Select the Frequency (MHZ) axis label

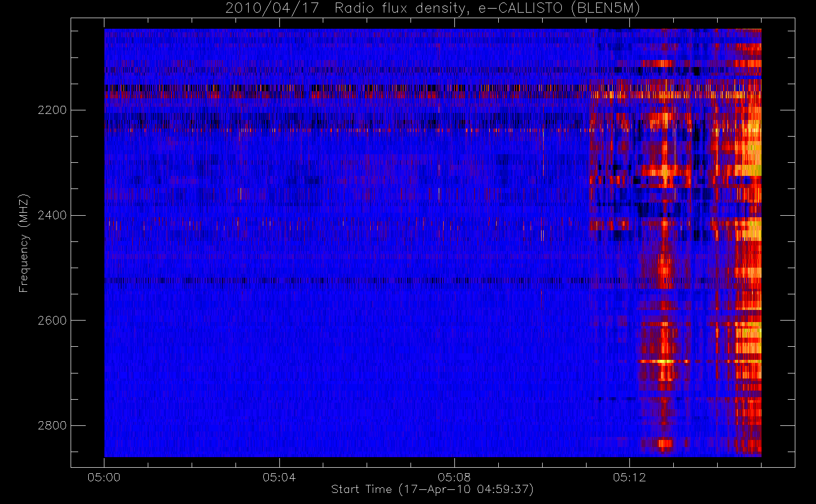click(x=24, y=243)
